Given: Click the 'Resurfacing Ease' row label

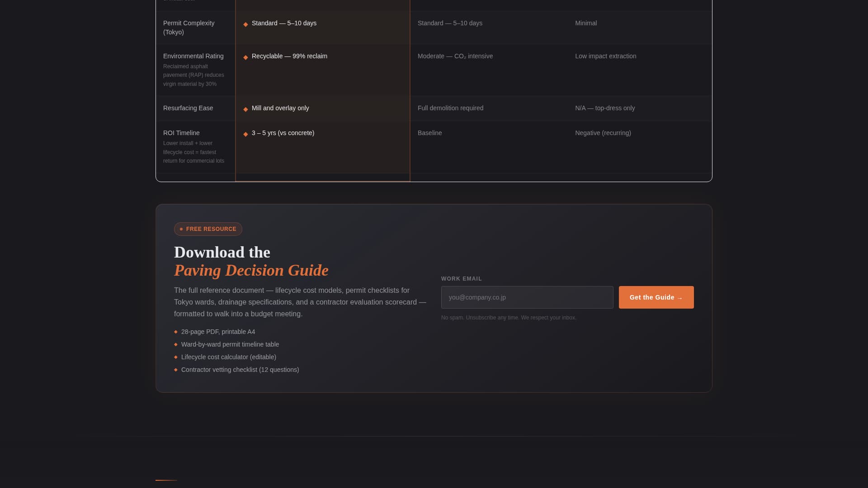Looking at the screenshot, I should 188,108.
